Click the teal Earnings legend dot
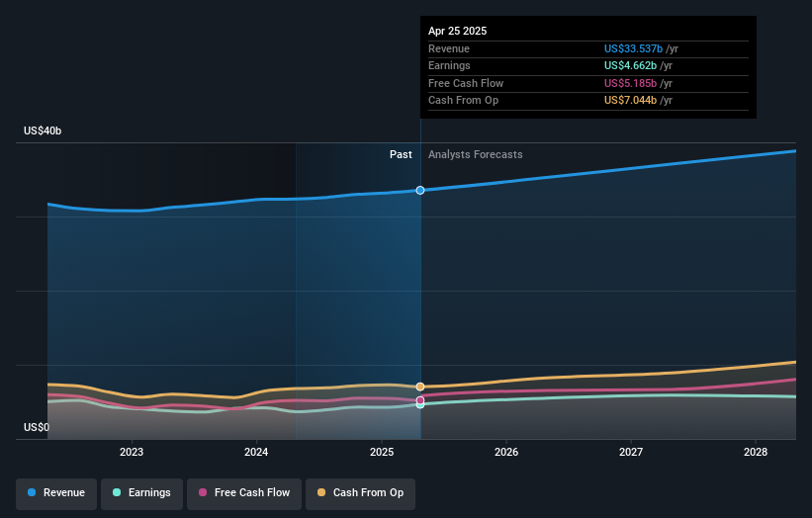 (117, 492)
